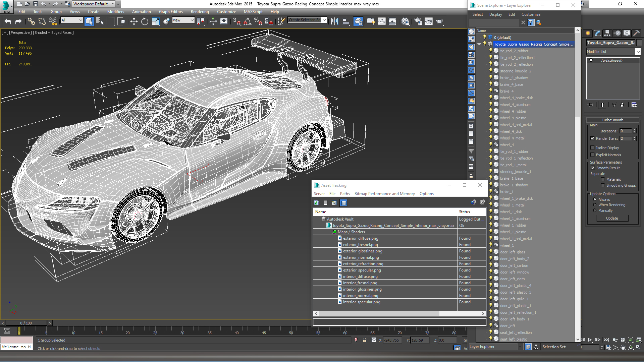The image size is (644, 362).
Task: Click the Update button in TurboSmooth
Action: tap(612, 218)
